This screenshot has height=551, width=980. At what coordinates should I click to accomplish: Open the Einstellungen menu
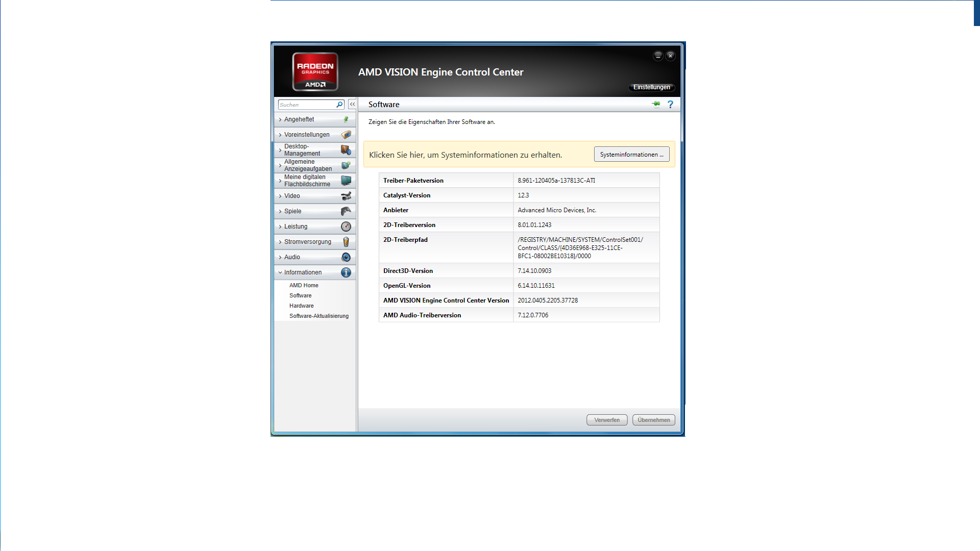click(651, 87)
